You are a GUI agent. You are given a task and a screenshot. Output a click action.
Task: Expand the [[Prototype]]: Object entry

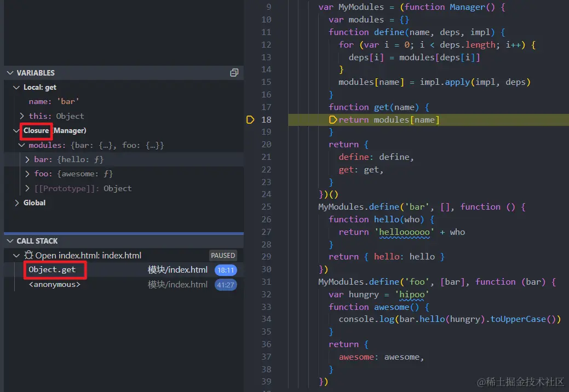click(27, 188)
